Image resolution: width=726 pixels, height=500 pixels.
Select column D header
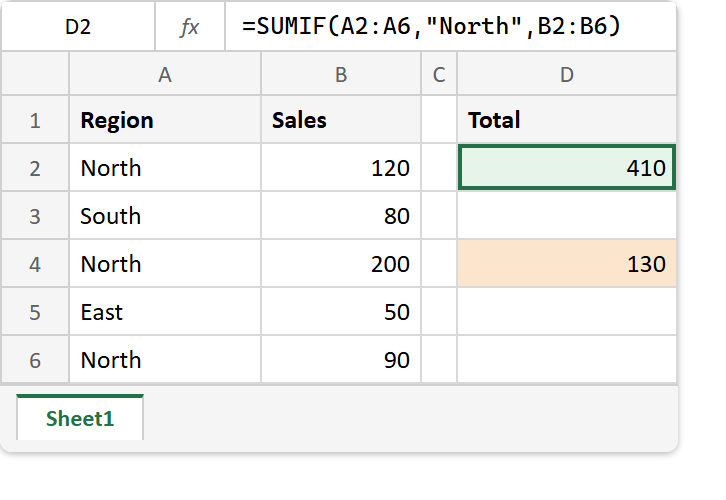tap(567, 74)
